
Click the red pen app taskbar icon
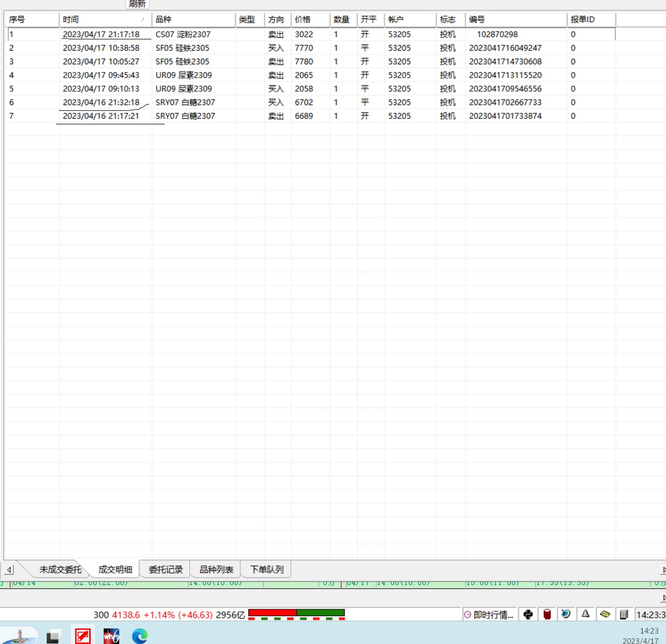coord(83,636)
